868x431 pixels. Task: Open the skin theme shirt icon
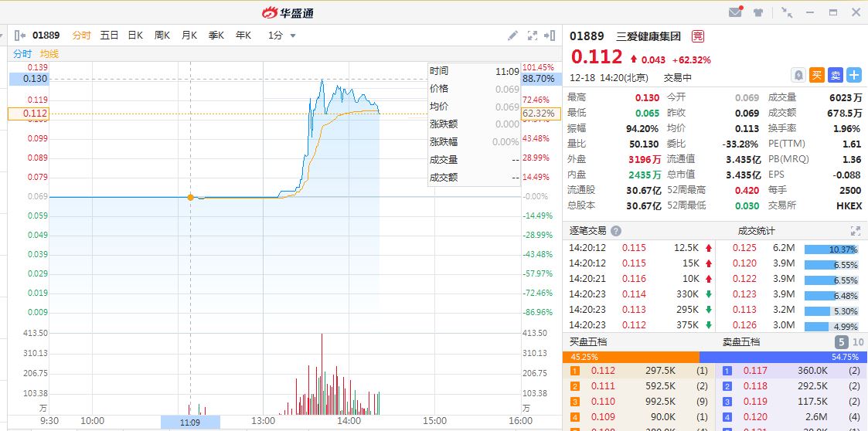coord(758,12)
